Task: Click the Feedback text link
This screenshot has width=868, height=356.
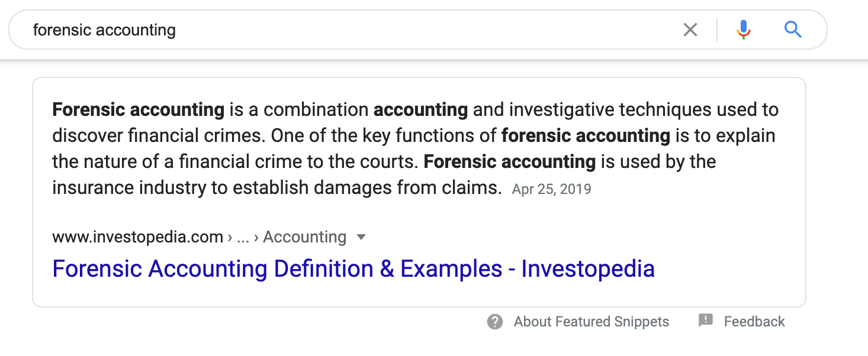Action: click(x=754, y=322)
